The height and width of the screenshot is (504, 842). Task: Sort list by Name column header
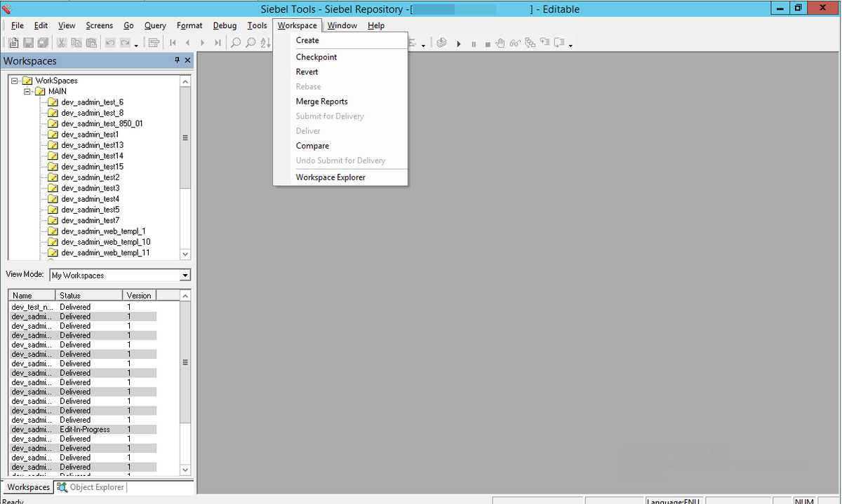pyautogui.click(x=31, y=296)
